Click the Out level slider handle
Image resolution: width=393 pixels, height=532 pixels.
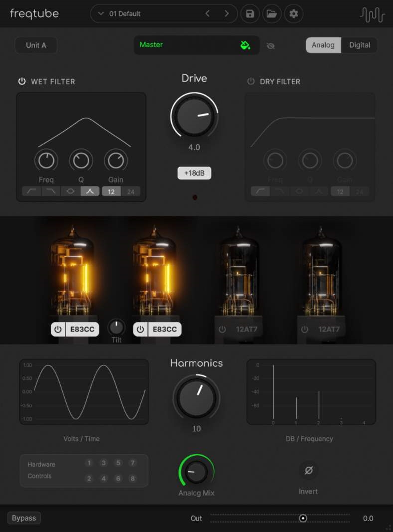click(303, 518)
